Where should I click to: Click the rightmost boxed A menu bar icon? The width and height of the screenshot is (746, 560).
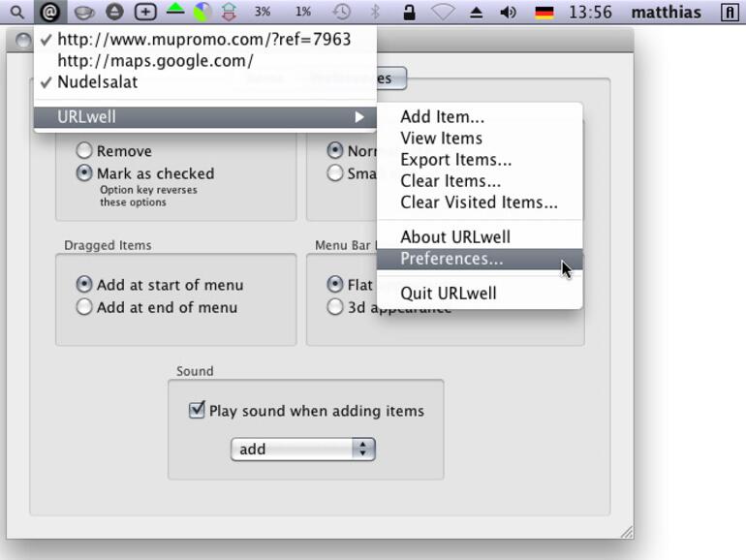coord(730,13)
